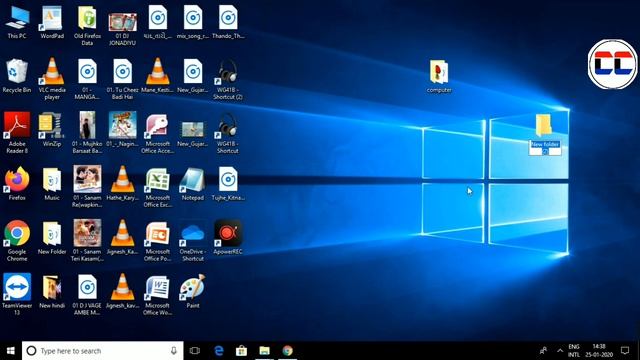The height and width of the screenshot is (360, 640).
Task: Select the 01 D J VAGE AMBE file
Action: (x=87, y=295)
